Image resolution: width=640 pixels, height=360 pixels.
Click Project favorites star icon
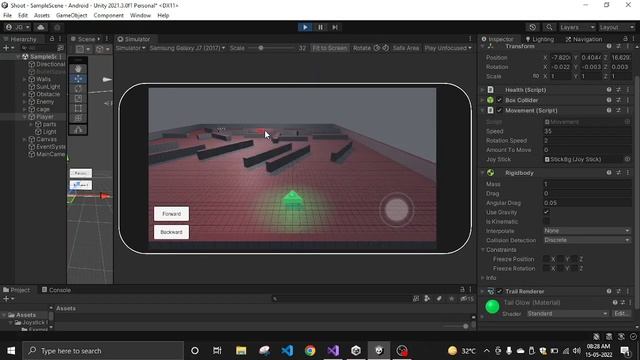451,299
